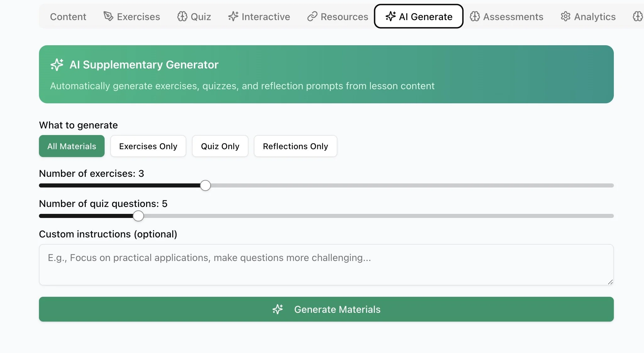Image resolution: width=644 pixels, height=353 pixels.
Task: Choose Exercises Only generation mode
Action: click(148, 146)
